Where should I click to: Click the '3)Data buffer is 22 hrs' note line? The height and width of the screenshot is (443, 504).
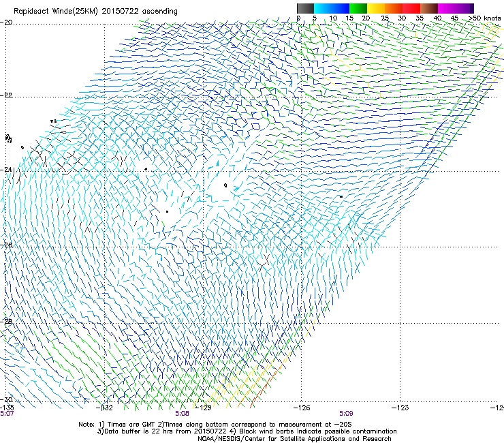pos(247,431)
